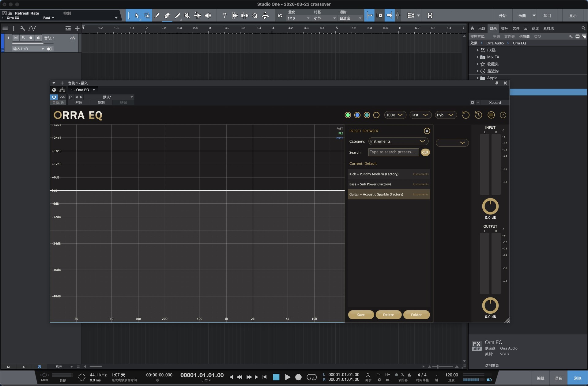
Task: Click the browser search magnifier icon
Action: coord(583,28)
